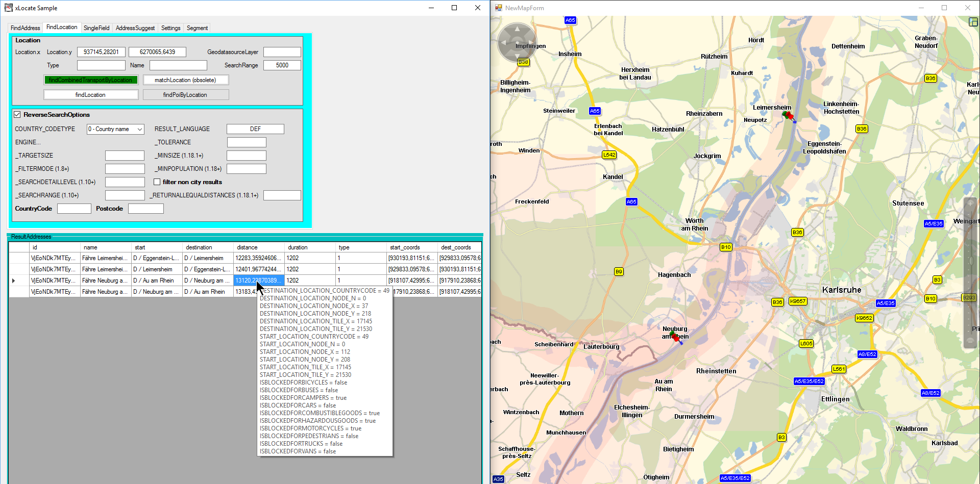This screenshot has width=980, height=484.
Task: Uncheck the ReverseSearchOptions checkbox
Action: tap(17, 115)
